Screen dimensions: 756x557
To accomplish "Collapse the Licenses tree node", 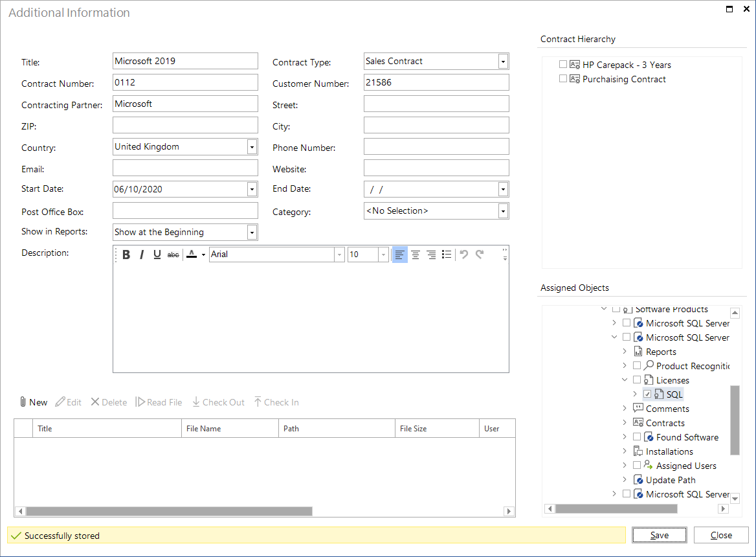I will tap(625, 380).
